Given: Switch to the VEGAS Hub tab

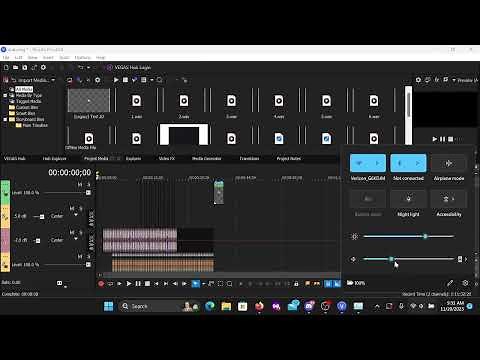Looking at the screenshot, I should pyautogui.click(x=15, y=158).
